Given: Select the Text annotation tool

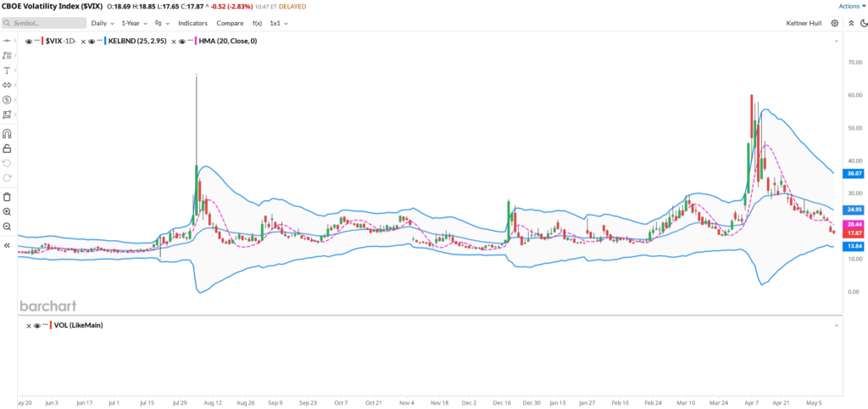Looking at the screenshot, I should (7, 70).
